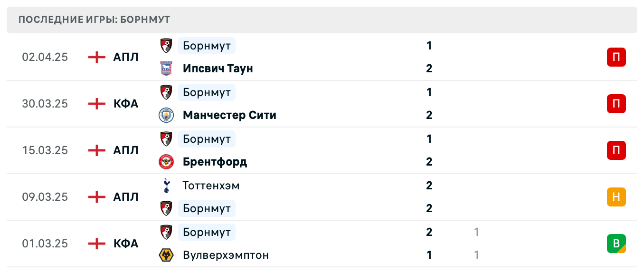Click the England flag beside the 01.03.25 match
Image resolution: width=644 pixels, height=275 pixels.
(96, 244)
